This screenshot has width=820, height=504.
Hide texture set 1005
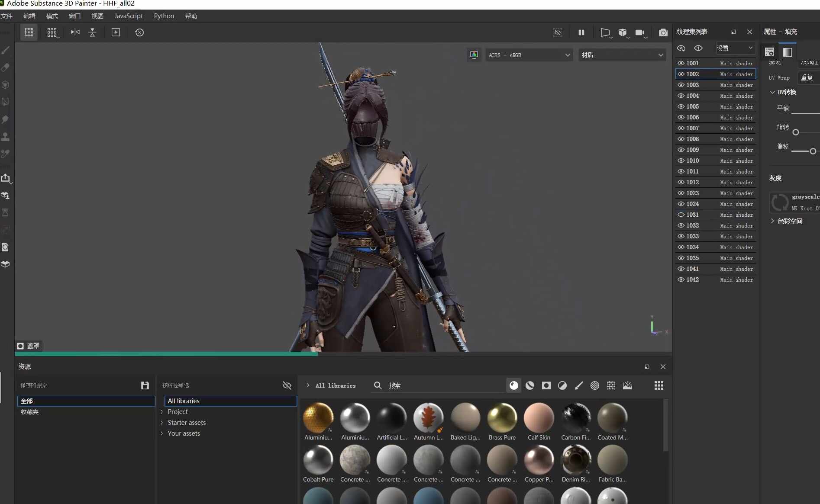pos(681,106)
